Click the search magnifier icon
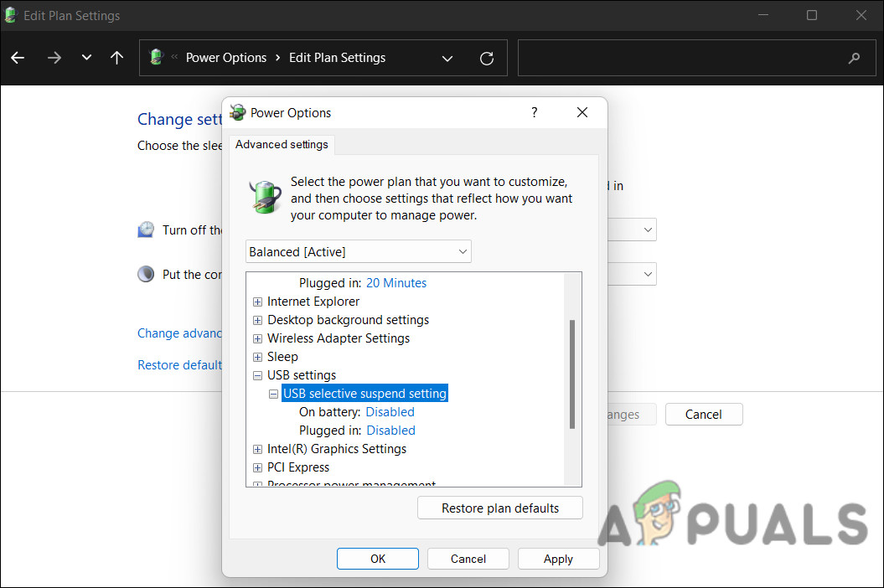Viewport: 884px width, 588px height. [x=854, y=57]
